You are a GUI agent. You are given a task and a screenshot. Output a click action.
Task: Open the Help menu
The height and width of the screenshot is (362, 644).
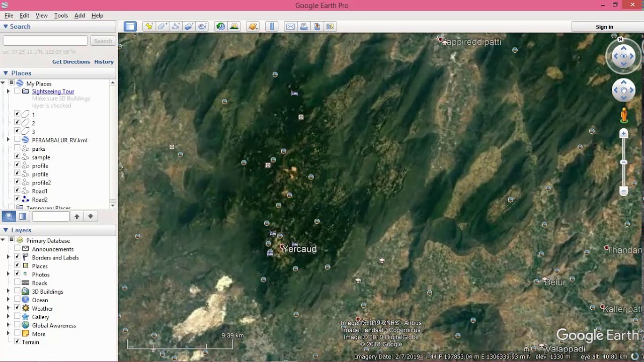click(97, 16)
